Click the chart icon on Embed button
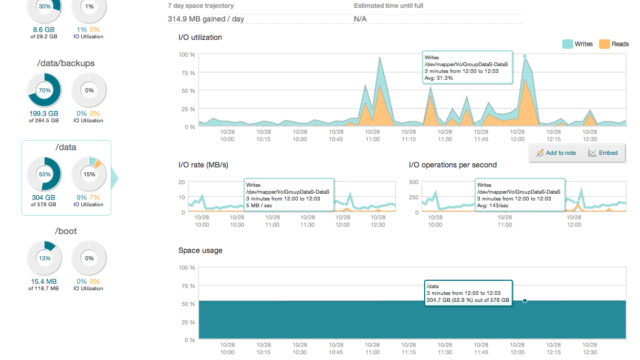The image size is (640, 360). tap(592, 153)
